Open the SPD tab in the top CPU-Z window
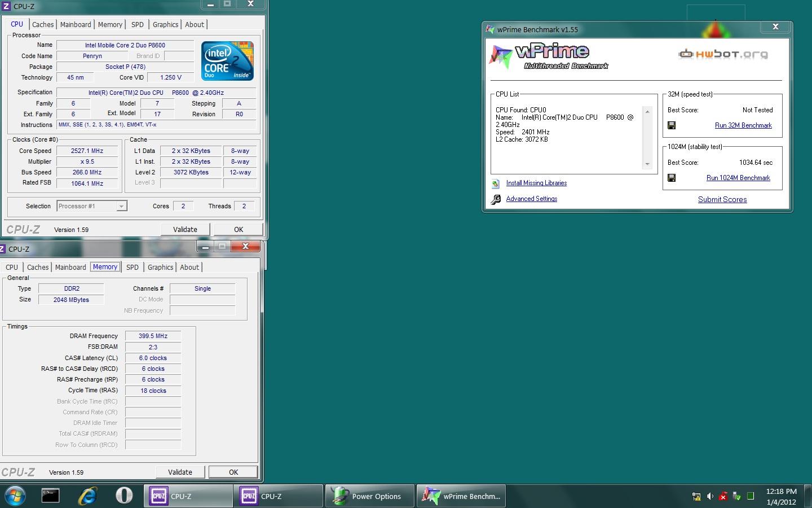The height and width of the screenshot is (508, 812). (138, 24)
